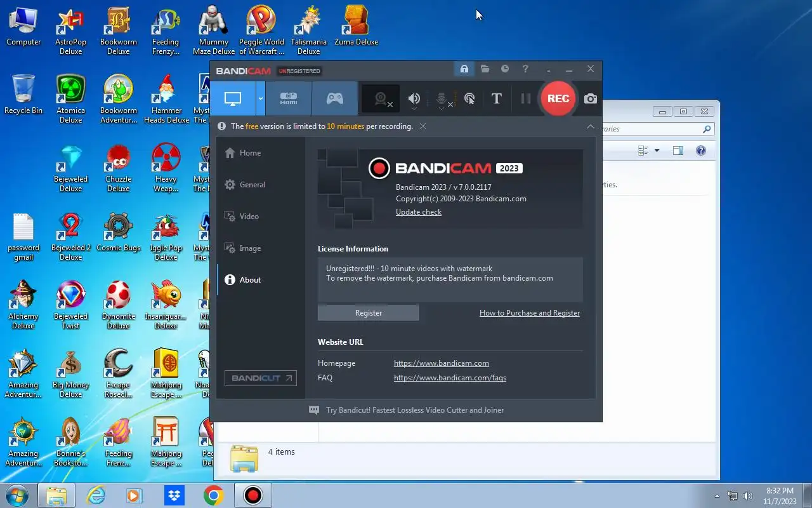Dismiss the free version limit notice
Screen dimensions: 812x508
coord(422,126)
